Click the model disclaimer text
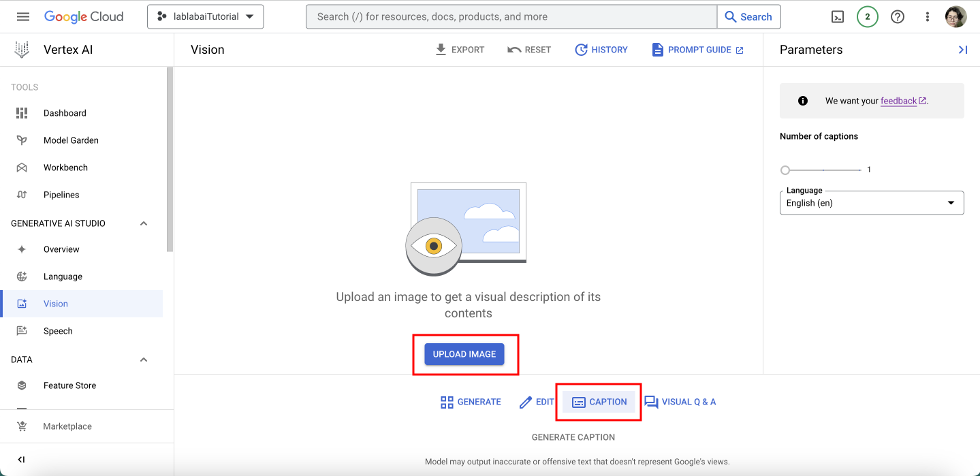This screenshot has width=980, height=476. coord(578,462)
